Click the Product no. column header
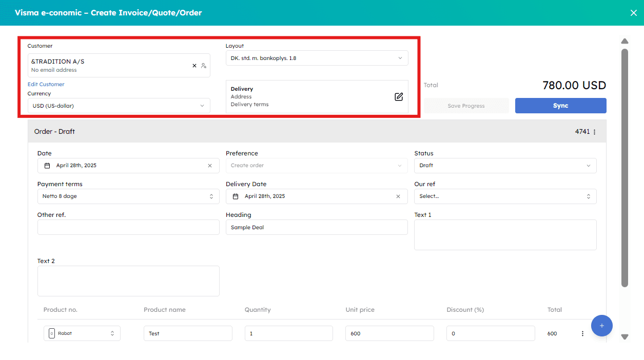The height and width of the screenshot is (360, 644). 61,310
